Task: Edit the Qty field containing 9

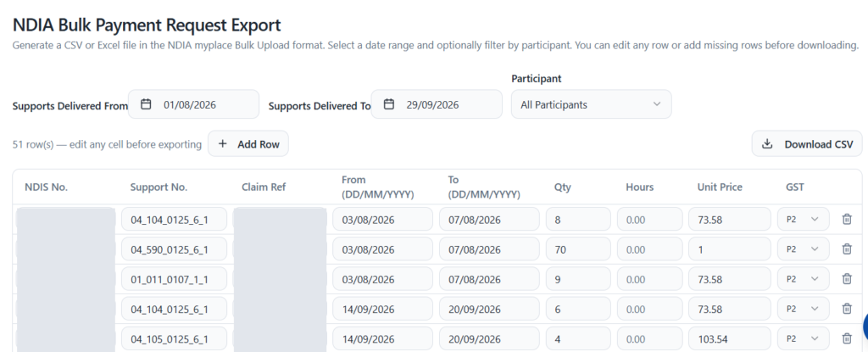Action: (x=578, y=279)
